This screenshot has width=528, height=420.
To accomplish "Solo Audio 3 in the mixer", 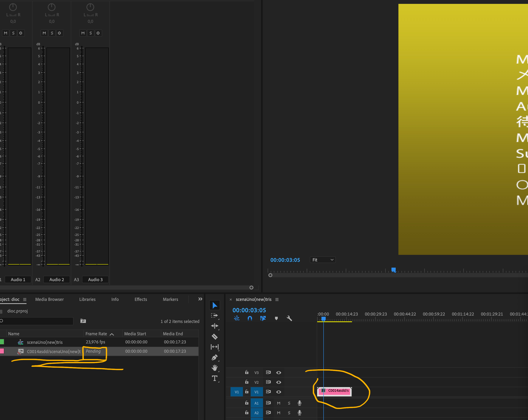I will [x=91, y=33].
